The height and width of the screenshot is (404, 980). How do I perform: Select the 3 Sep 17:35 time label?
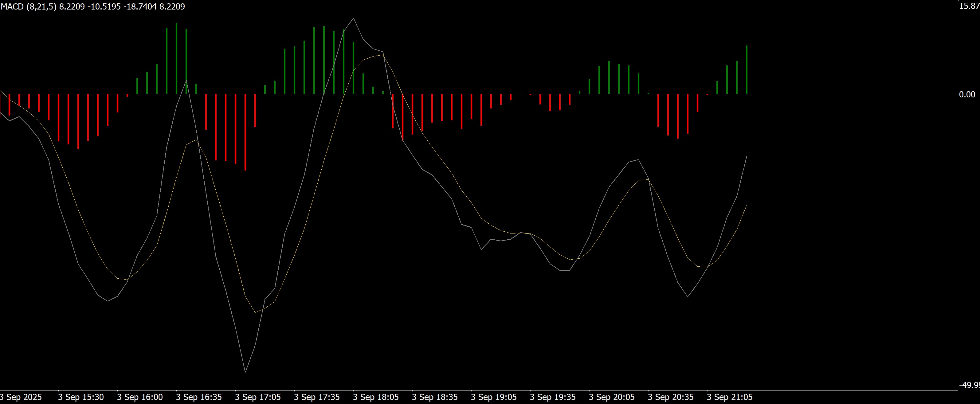coord(316,397)
